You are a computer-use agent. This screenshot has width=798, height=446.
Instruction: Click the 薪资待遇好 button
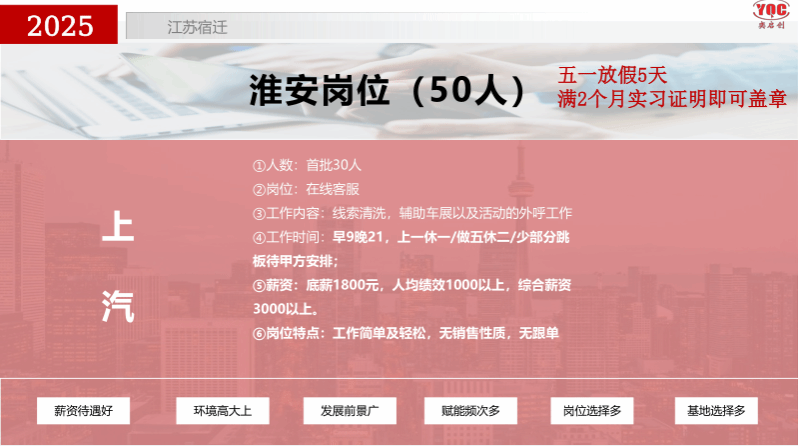pos(83,410)
